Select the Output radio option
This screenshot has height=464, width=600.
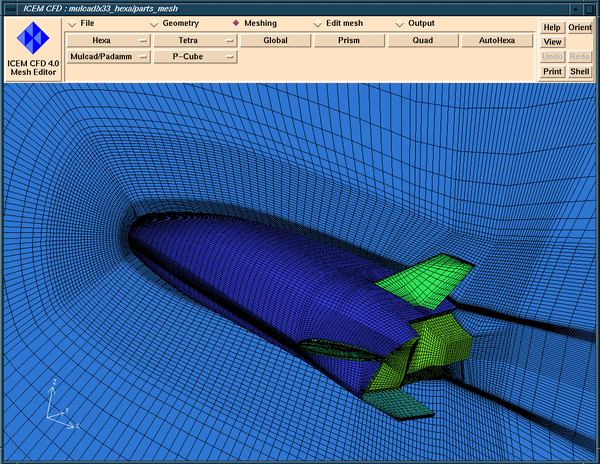point(415,23)
